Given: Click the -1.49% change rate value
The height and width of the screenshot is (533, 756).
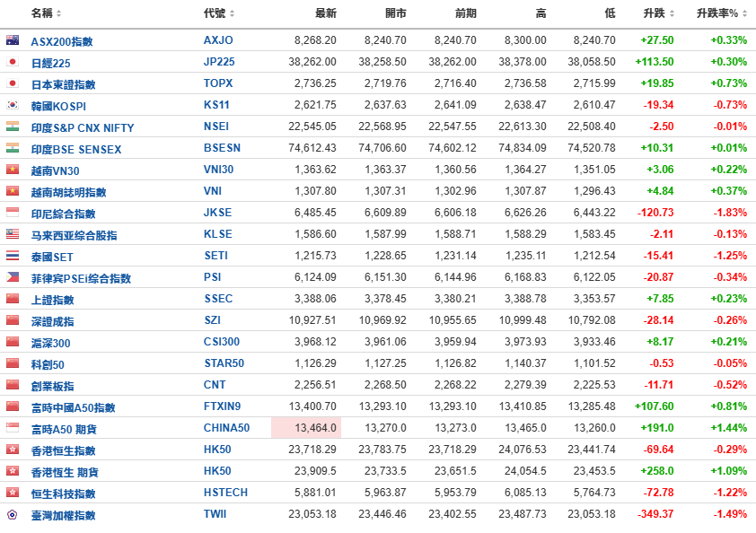Looking at the screenshot, I should tap(730, 514).
